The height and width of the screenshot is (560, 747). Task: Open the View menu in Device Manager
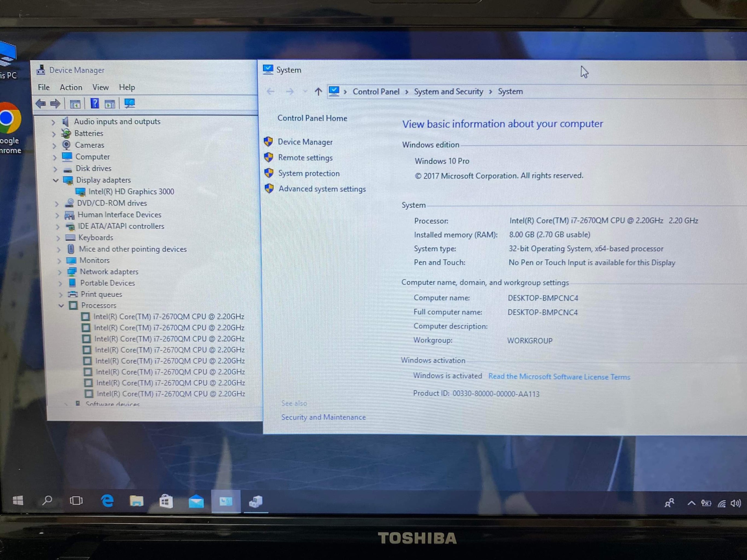(101, 87)
